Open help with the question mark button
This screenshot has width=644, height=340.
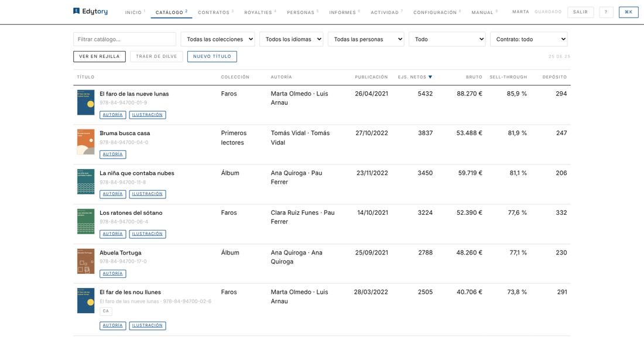pyautogui.click(x=606, y=12)
